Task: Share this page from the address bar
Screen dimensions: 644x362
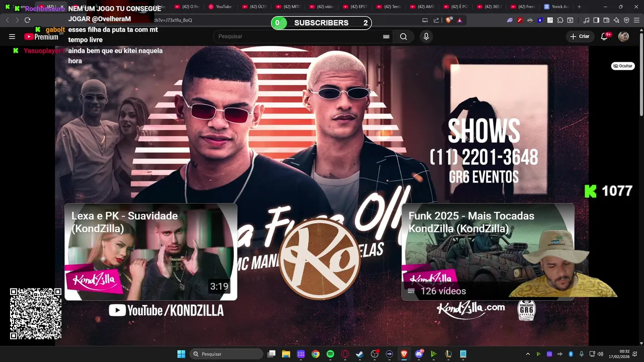Action: point(436,20)
